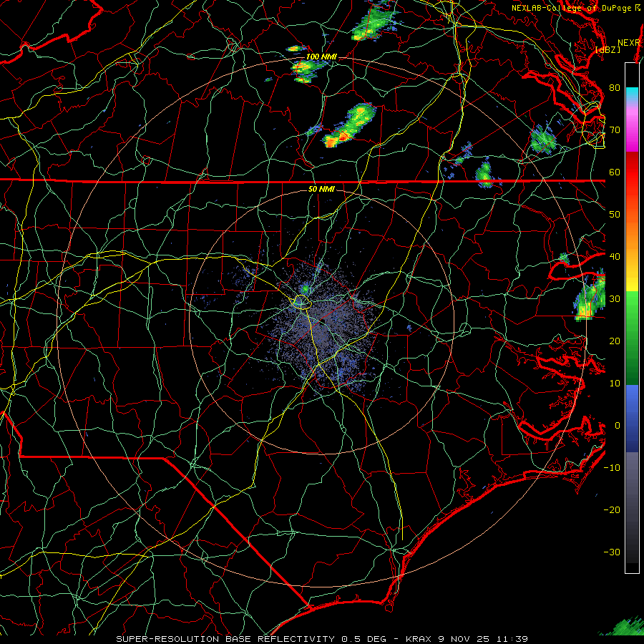Click the -10 value on the dBZ scale
644x644 pixels.
(612, 467)
